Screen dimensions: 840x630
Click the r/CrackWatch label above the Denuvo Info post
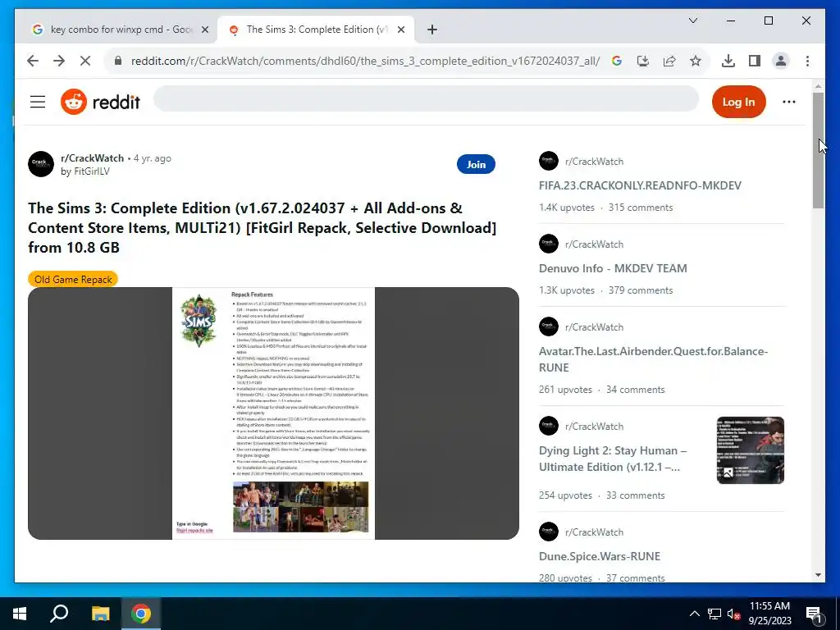594,244
